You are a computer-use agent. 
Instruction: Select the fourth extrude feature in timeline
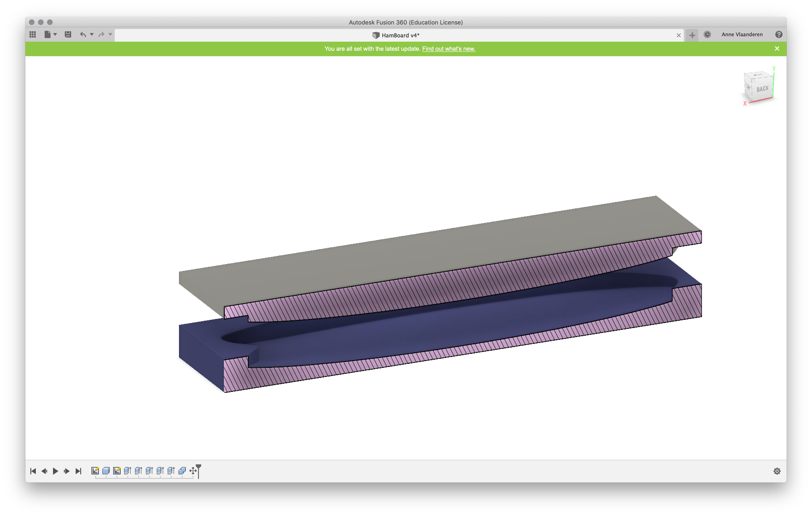[160, 470]
